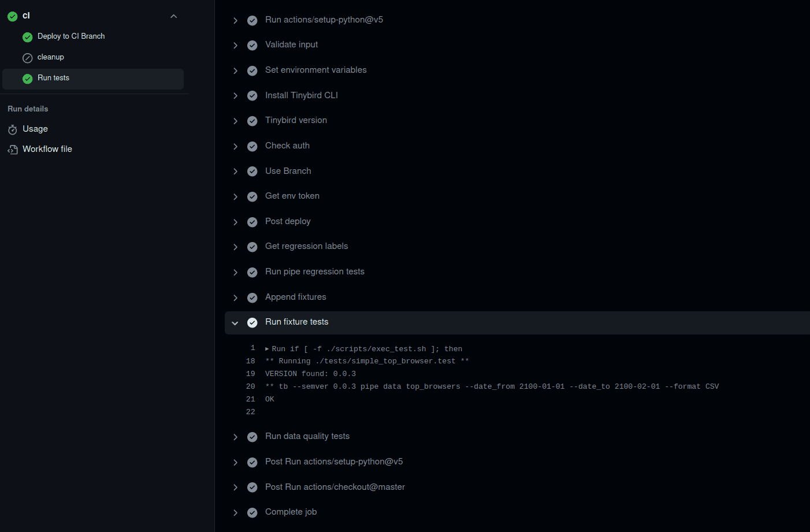810x532 pixels.
Task: Click the green check icon beside ci
Action: point(12,16)
